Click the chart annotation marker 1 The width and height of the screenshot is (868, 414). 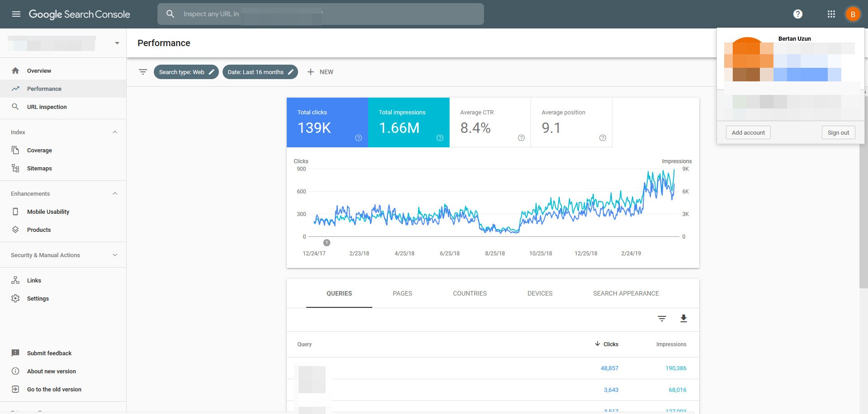click(x=327, y=243)
